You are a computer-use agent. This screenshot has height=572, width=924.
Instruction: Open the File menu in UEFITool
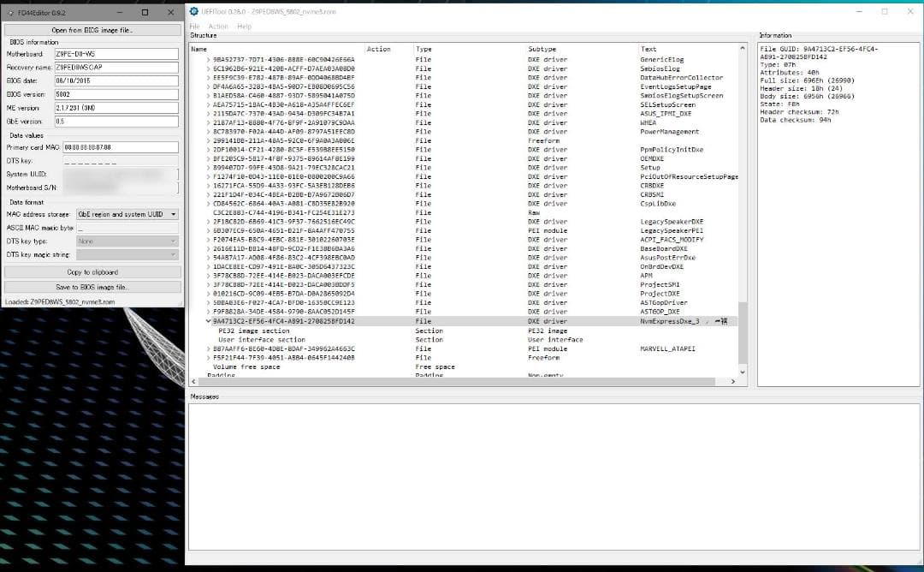point(194,26)
